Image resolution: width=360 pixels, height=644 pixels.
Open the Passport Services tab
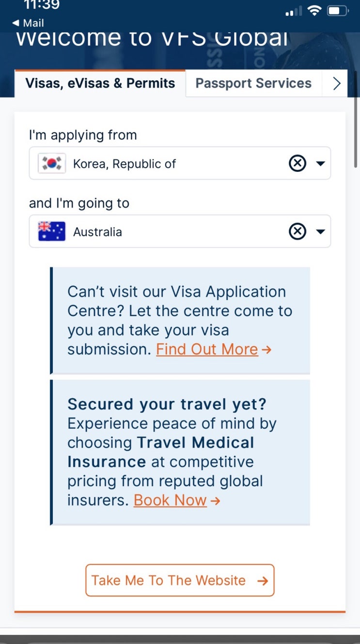point(253,83)
